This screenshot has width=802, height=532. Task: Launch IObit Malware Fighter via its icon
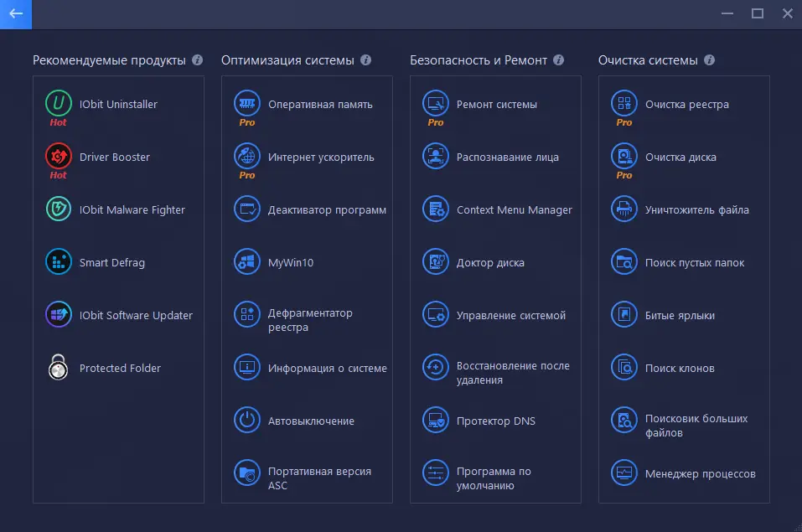coord(59,209)
